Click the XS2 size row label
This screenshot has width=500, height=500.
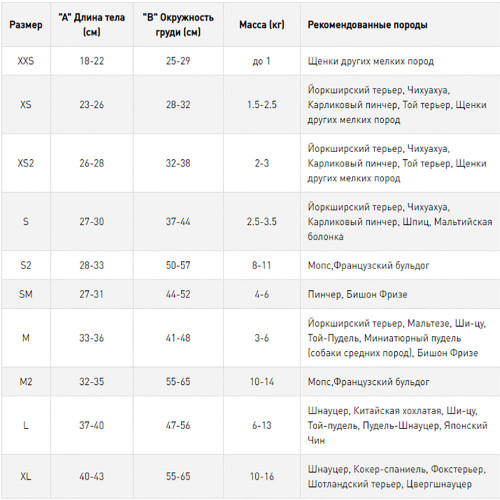[x=26, y=163]
